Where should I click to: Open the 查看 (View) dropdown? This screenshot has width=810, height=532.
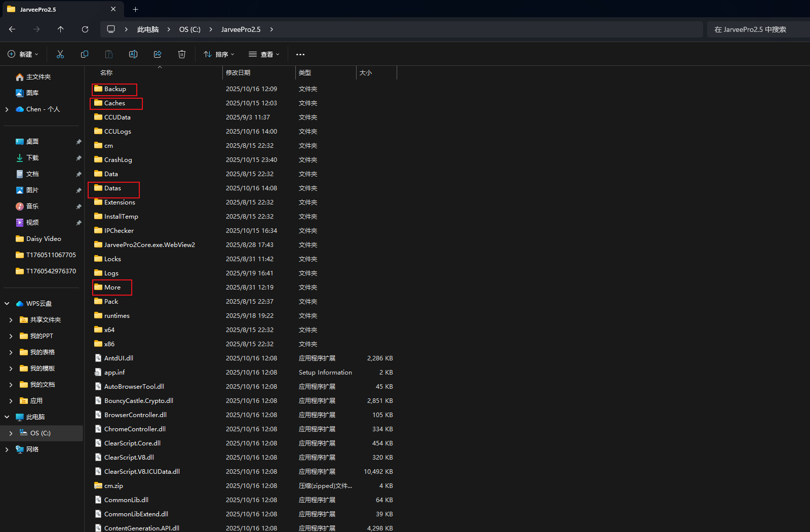(x=264, y=54)
